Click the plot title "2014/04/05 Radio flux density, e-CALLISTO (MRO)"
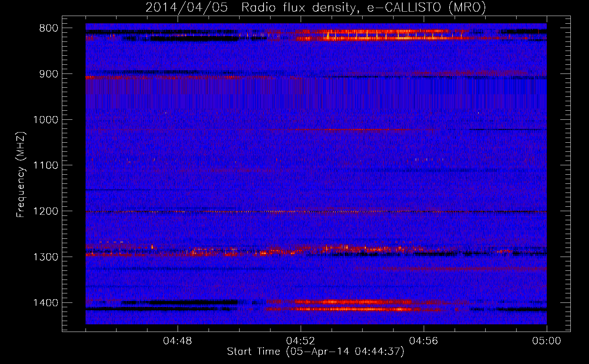 coord(316,7)
